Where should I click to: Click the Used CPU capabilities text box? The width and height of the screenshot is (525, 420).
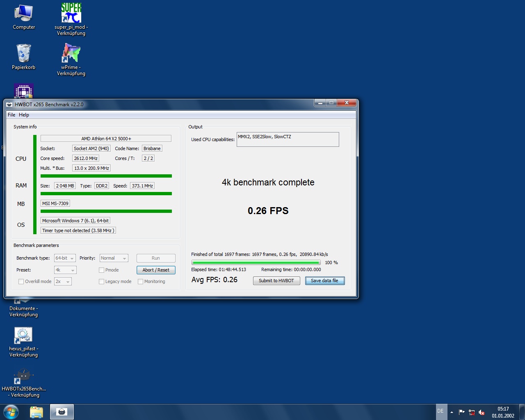click(x=288, y=139)
